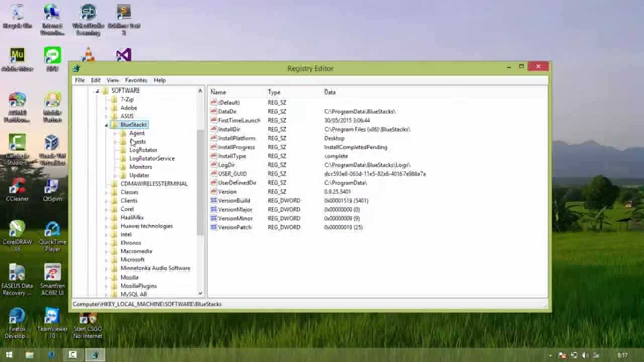Select the Start CSGO No Internet icon
Viewport: 644px width, 362px height.
point(88,326)
